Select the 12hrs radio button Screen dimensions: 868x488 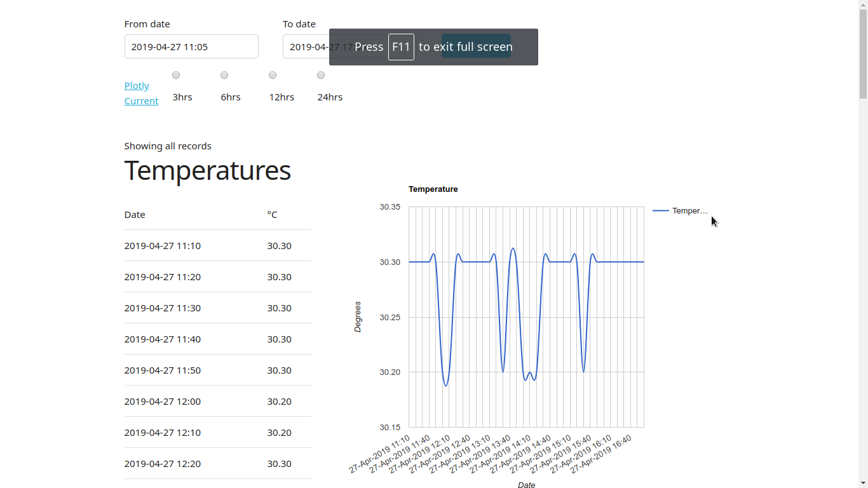(x=273, y=75)
